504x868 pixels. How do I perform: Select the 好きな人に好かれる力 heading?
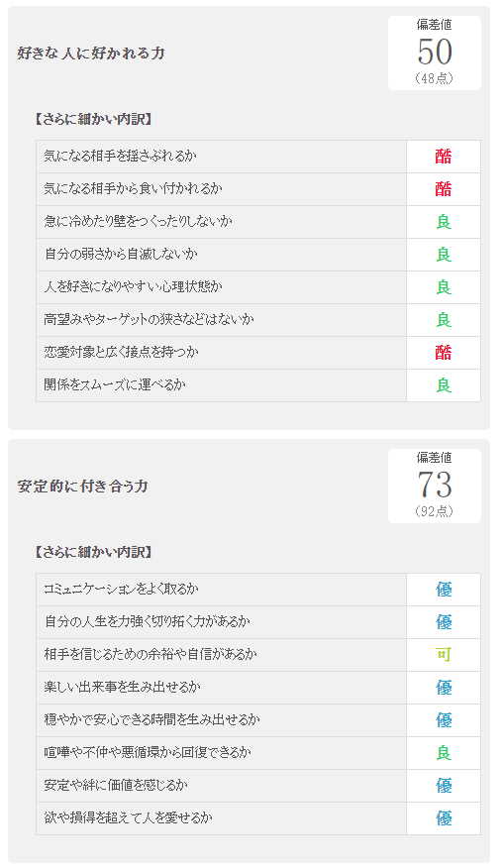point(91,54)
